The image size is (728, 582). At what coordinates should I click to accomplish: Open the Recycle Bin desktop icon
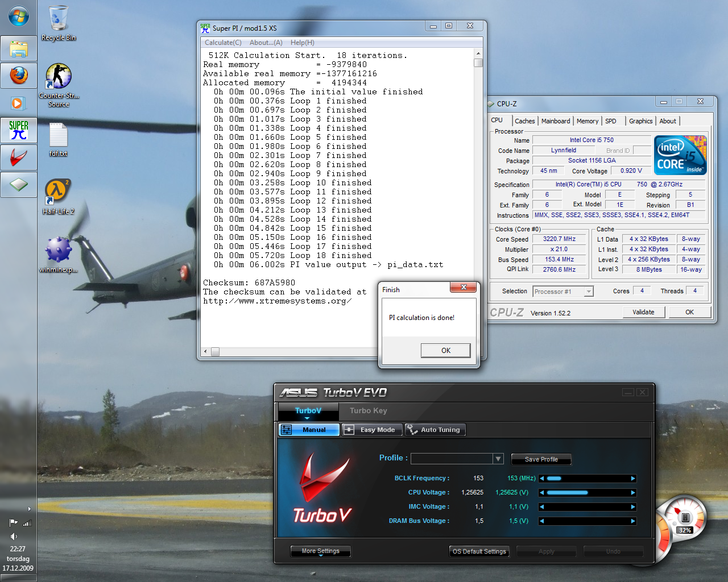[59, 24]
